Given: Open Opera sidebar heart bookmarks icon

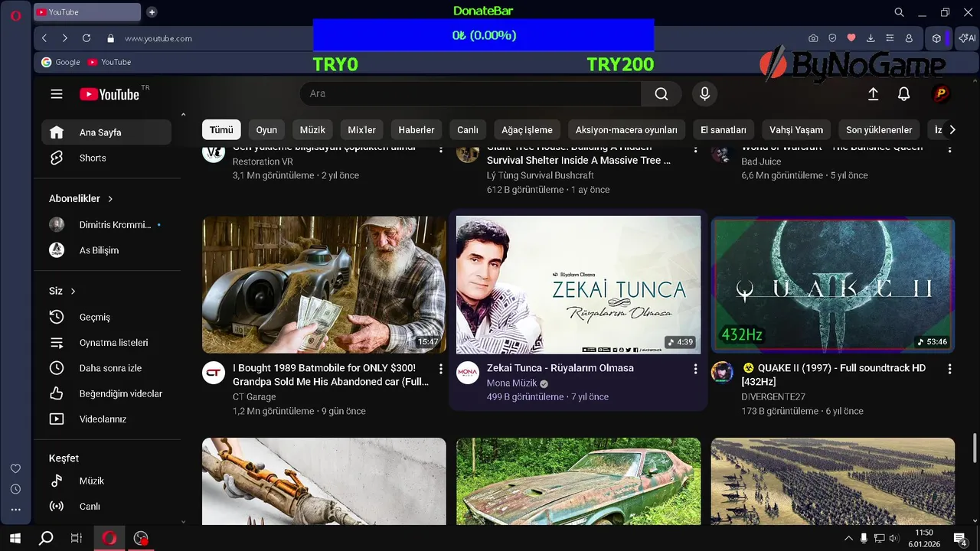Looking at the screenshot, I should coord(15,468).
